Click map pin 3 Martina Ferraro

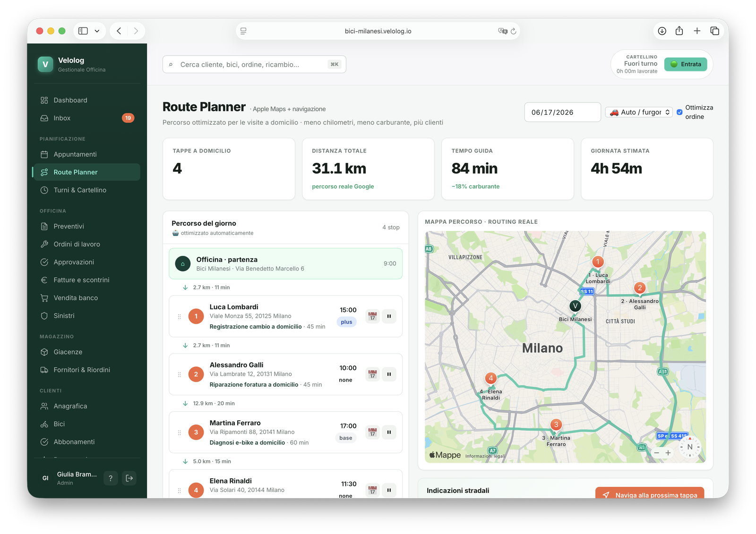point(556,425)
